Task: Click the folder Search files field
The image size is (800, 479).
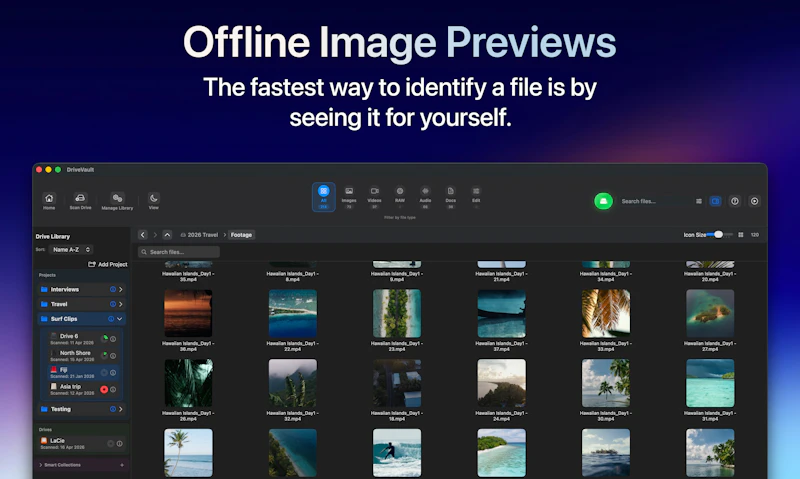Action: [179, 252]
